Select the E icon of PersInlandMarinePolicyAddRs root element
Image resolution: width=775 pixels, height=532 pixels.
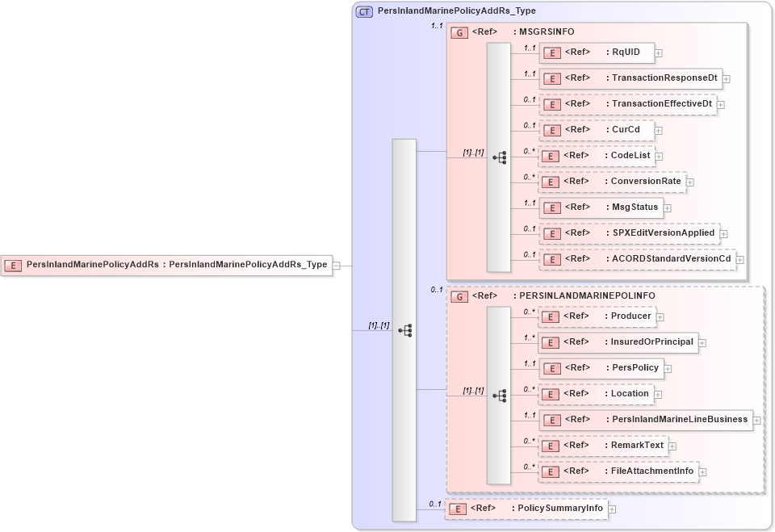13,265
